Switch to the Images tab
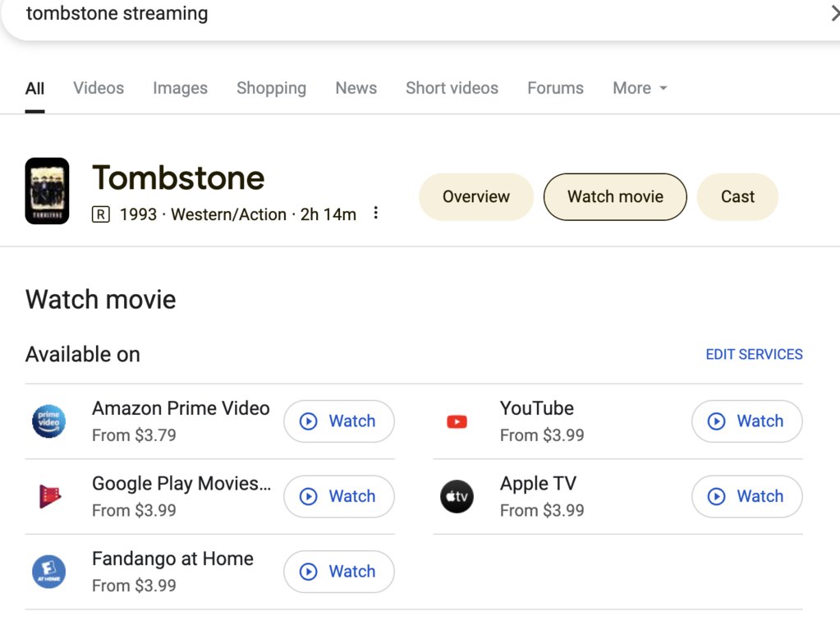This screenshot has width=840, height=635. [x=180, y=88]
